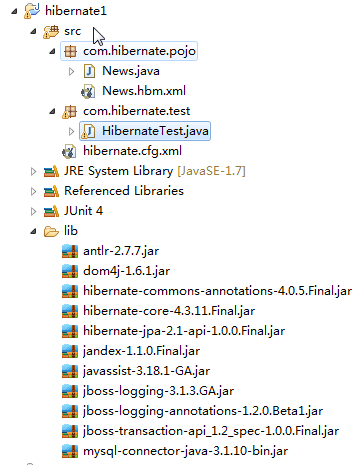This screenshot has width=362, height=465.
Task: Click the JUnit 4 library icon
Action: point(51,211)
